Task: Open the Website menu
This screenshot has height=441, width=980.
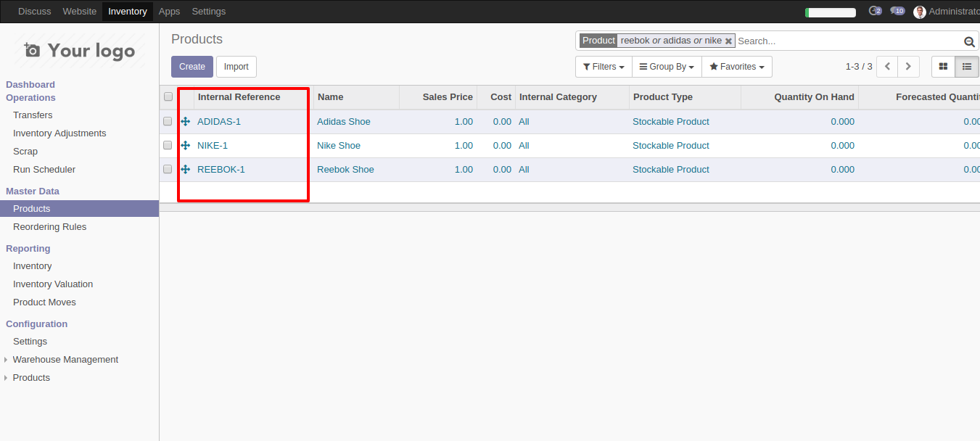Action: coord(80,12)
